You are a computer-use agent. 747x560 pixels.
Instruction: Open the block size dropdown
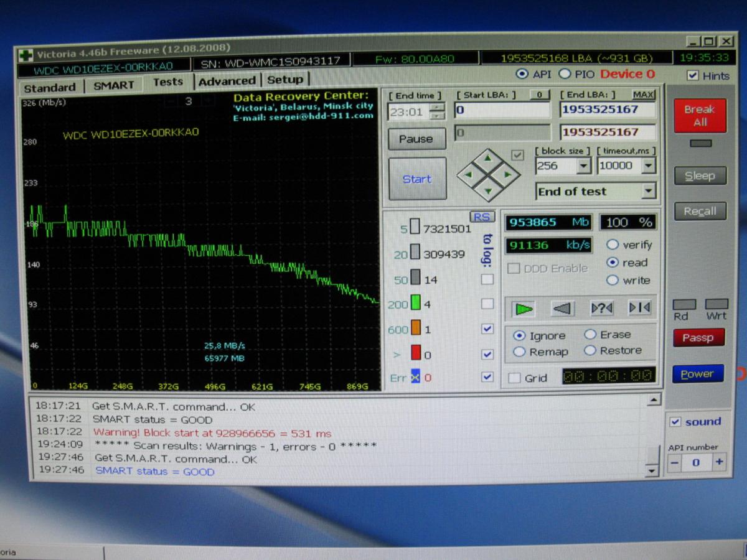coord(583,166)
